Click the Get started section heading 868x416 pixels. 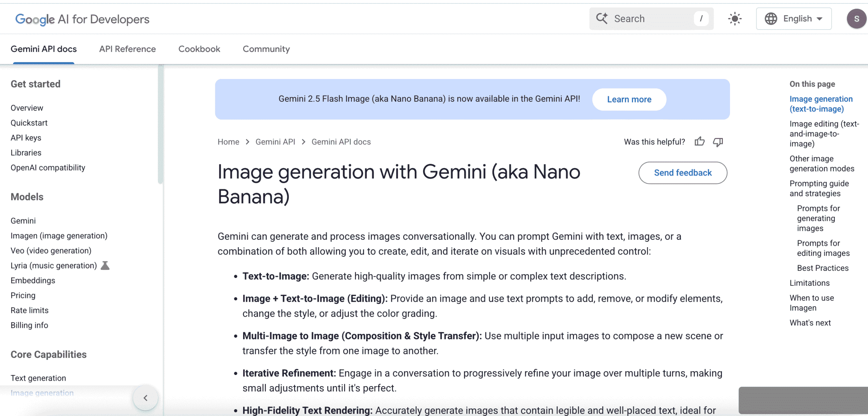pos(36,84)
